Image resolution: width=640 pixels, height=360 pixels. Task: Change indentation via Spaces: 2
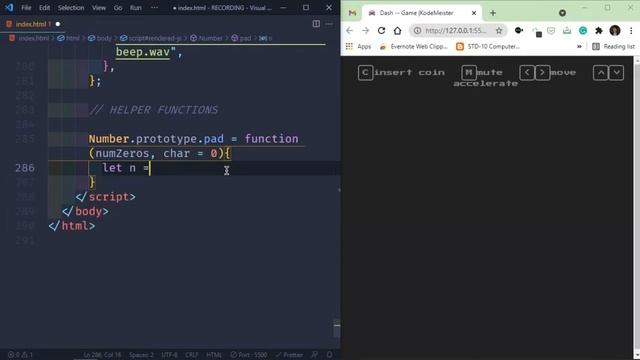pyautogui.click(x=141, y=355)
